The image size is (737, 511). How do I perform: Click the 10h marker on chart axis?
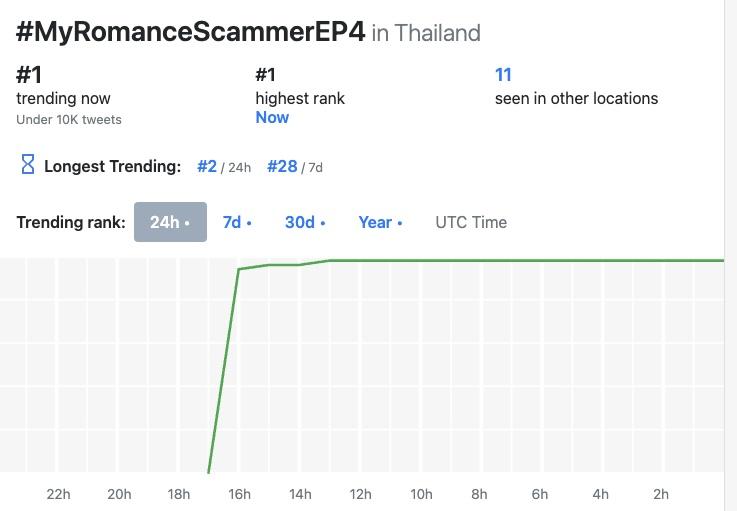[x=421, y=494]
